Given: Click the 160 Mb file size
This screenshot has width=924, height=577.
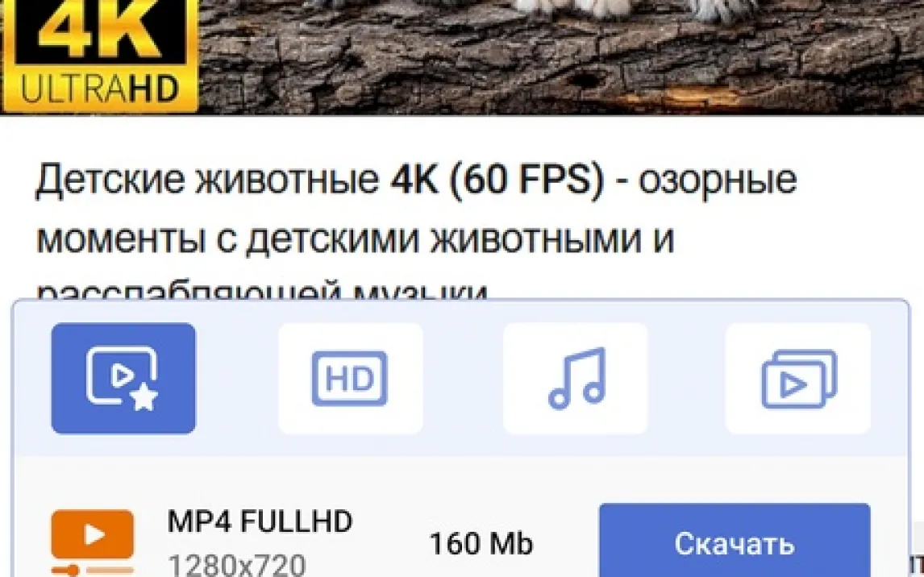Looking at the screenshot, I should pos(481,543).
